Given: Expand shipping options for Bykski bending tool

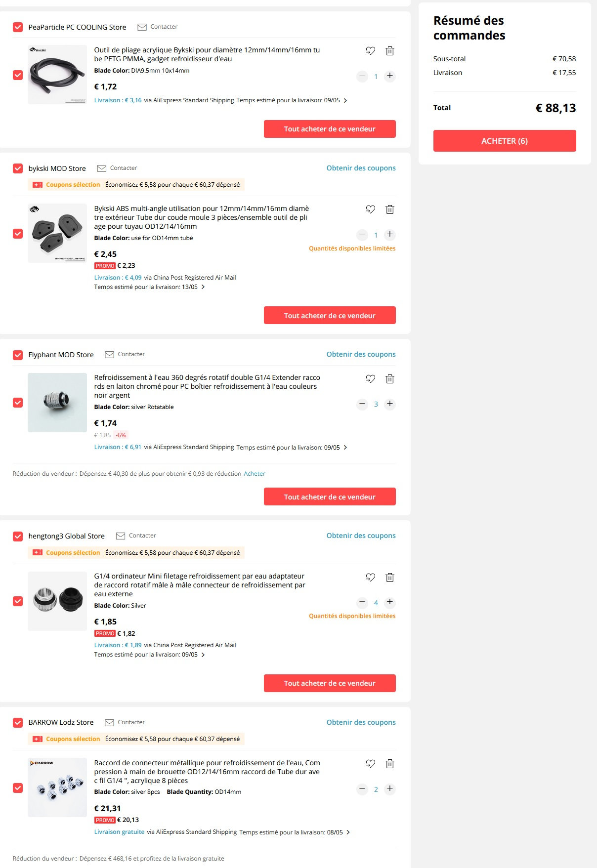Looking at the screenshot, I should 345,100.
